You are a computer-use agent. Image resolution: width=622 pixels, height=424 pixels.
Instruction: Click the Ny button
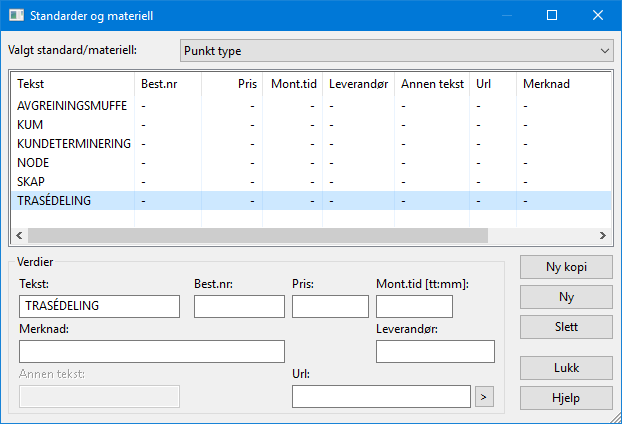[x=566, y=297]
